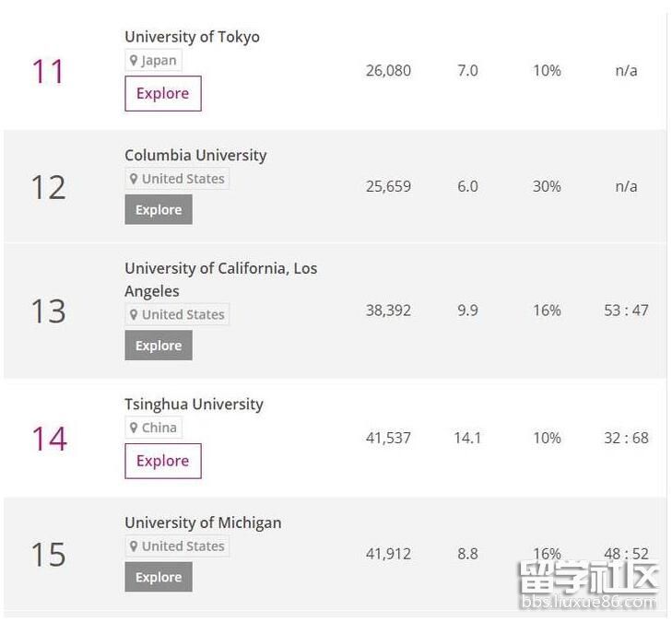Open the Explore button for University of Tokyo
Image resolution: width=672 pixels, height=622 pixels.
click(x=163, y=93)
